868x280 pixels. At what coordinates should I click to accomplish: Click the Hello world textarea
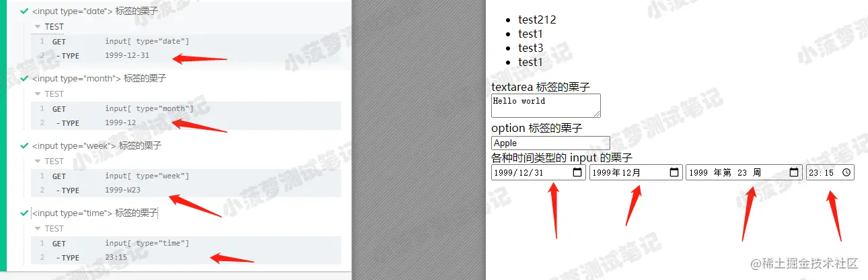pyautogui.click(x=546, y=106)
